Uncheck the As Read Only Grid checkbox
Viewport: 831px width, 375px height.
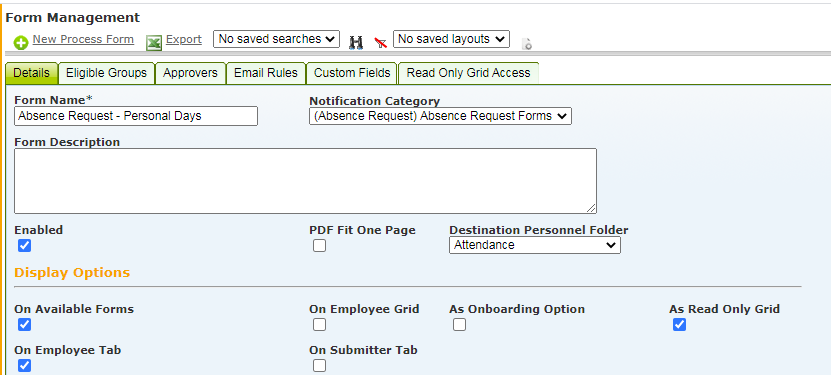pyautogui.click(x=679, y=325)
